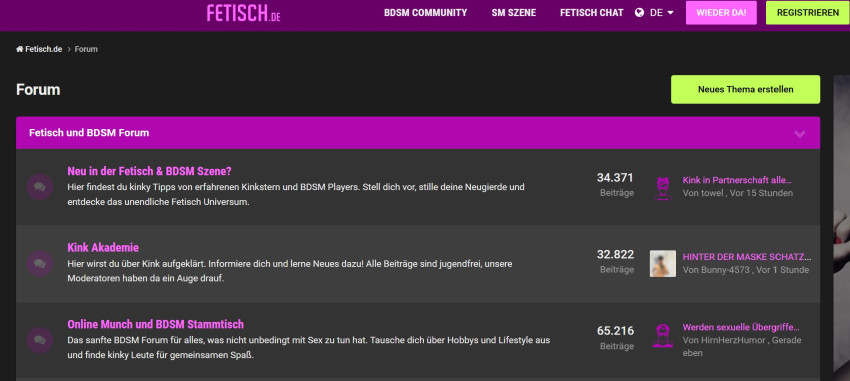Click chat bubble icon for Kink Akademie
The height and width of the screenshot is (381, 850).
click(40, 263)
